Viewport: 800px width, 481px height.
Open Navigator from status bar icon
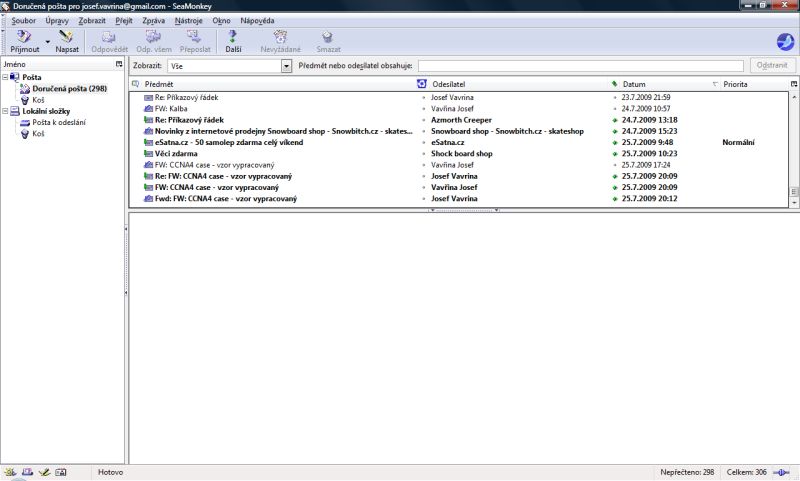click(10, 472)
